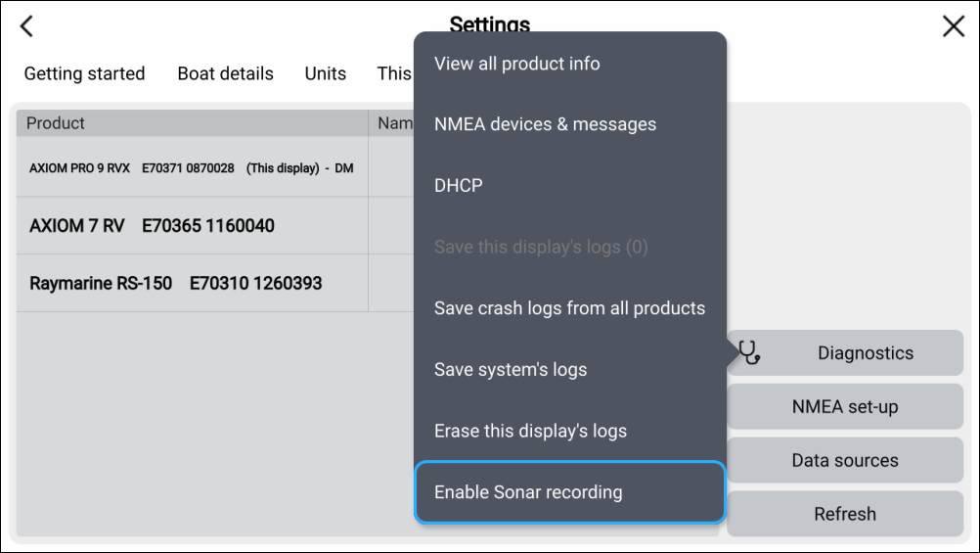Select the Raymarine RS-150 row
Viewport: 980px width, 553px height.
pos(192,284)
